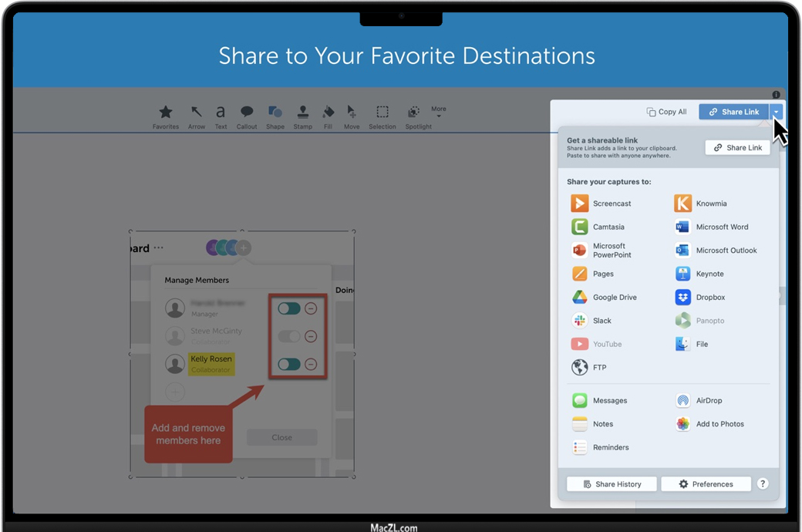This screenshot has height=532, width=802.
Task: Toggle the switch for Kelly Rosen
Action: (x=289, y=364)
